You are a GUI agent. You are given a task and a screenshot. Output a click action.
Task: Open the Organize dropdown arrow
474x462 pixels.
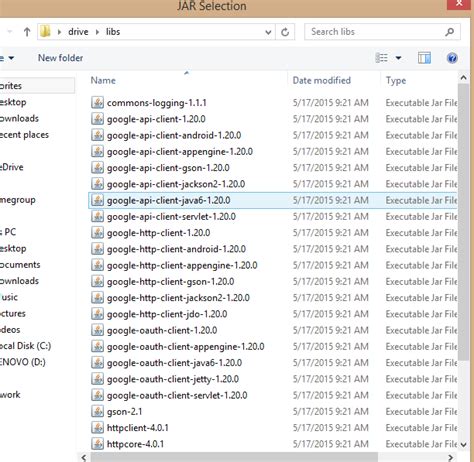(x=11, y=58)
